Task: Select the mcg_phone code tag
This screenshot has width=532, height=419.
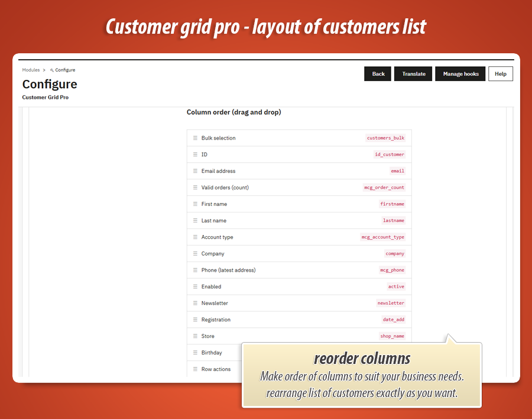Action: coord(392,270)
